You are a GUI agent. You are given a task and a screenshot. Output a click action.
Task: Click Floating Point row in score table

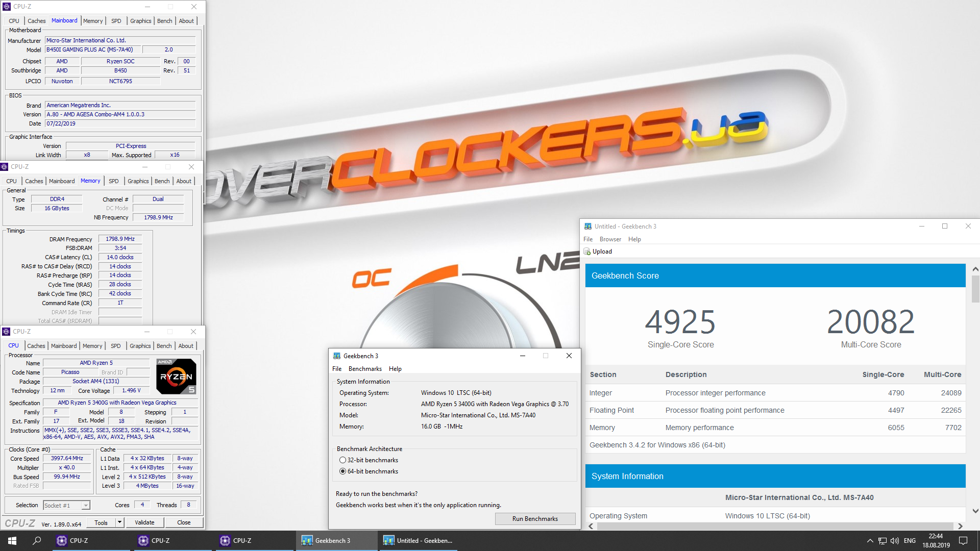click(775, 410)
